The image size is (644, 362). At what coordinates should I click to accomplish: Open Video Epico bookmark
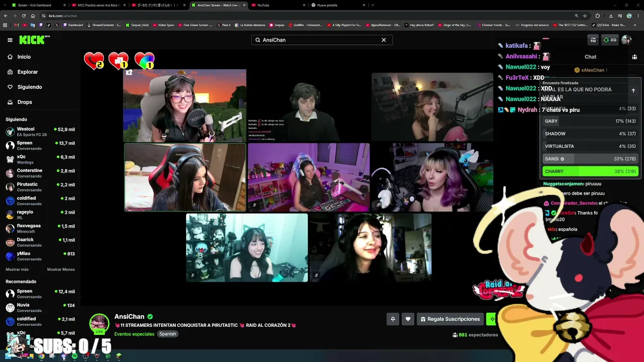164,25
